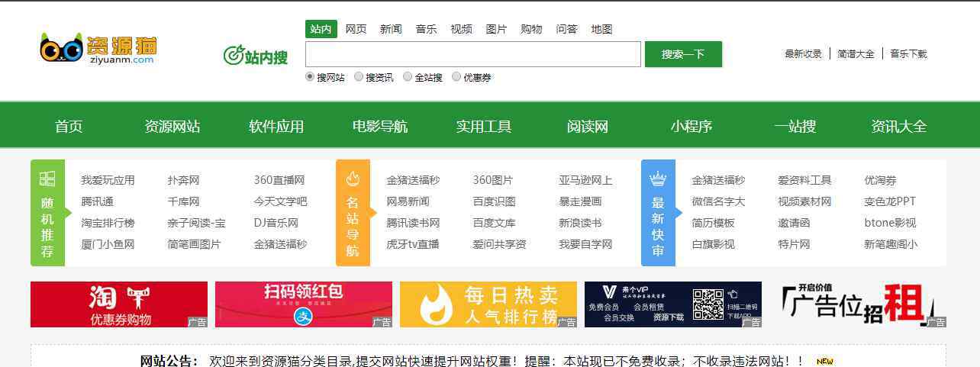The image size is (980, 367).
Task: Click the 名站导航 flame icon
Action: [353, 179]
